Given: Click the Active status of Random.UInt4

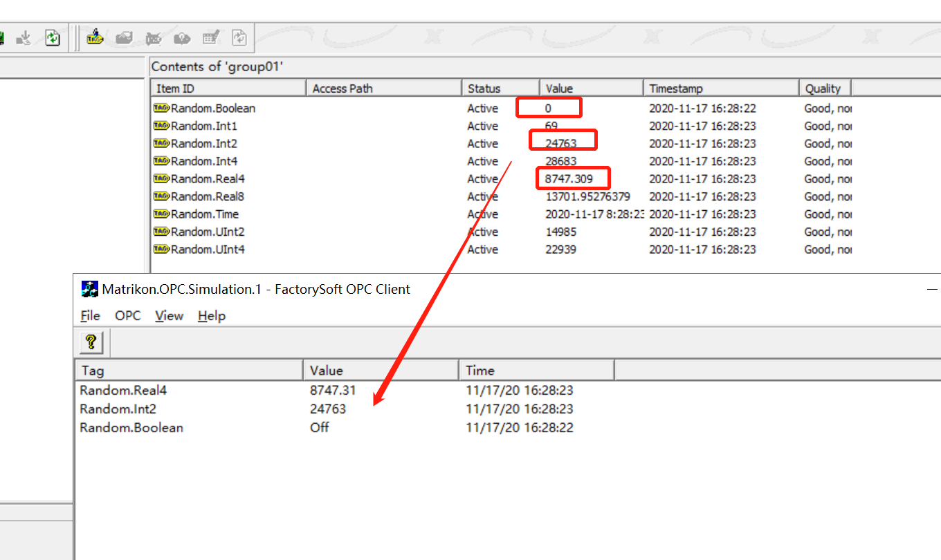Looking at the screenshot, I should pos(482,249).
